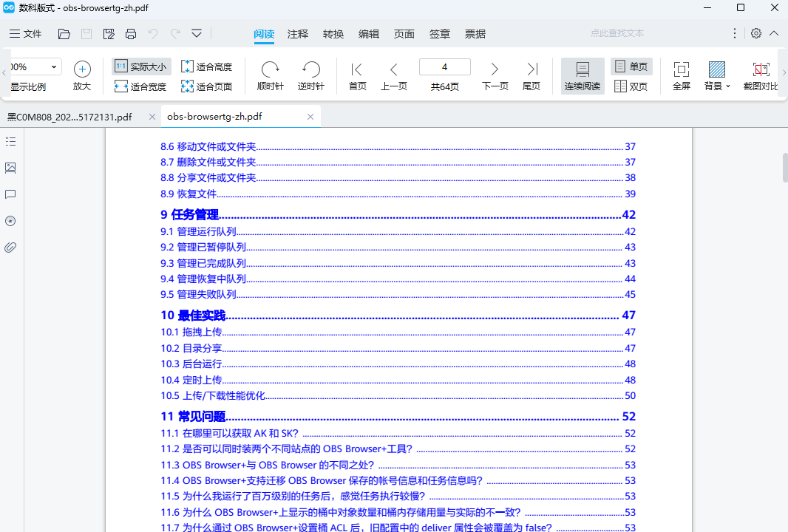The image size is (788, 532).
Task: Switch to double page view (双页)
Action: (x=631, y=86)
